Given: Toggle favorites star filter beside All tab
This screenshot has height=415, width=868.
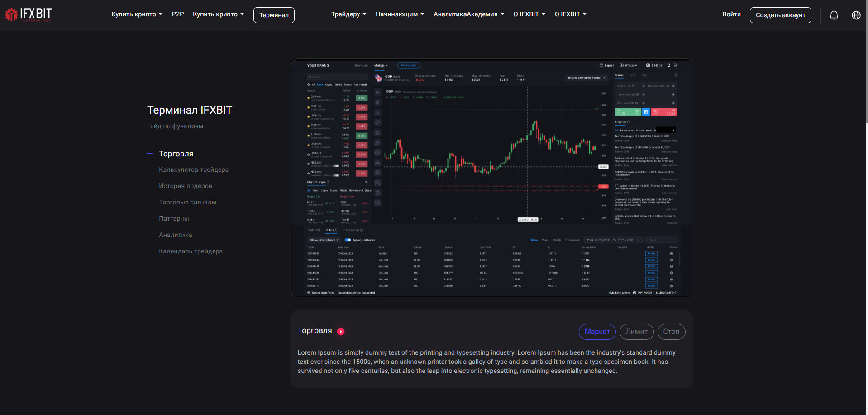Looking at the screenshot, I should (309, 84).
